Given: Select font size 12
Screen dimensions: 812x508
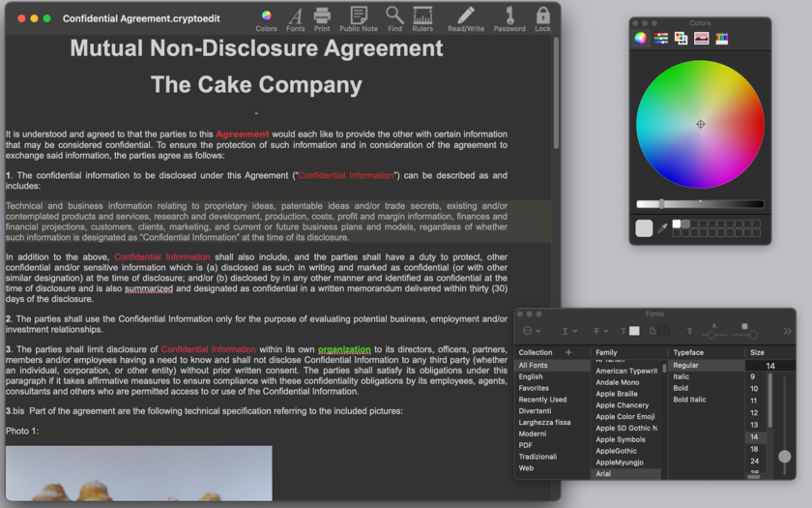Looking at the screenshot, I should coord(754,412).
